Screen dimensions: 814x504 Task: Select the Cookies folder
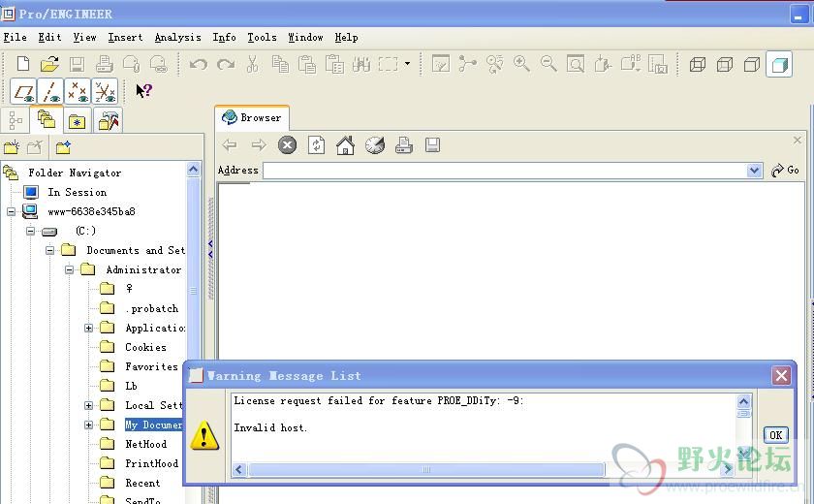coord(145,347)
